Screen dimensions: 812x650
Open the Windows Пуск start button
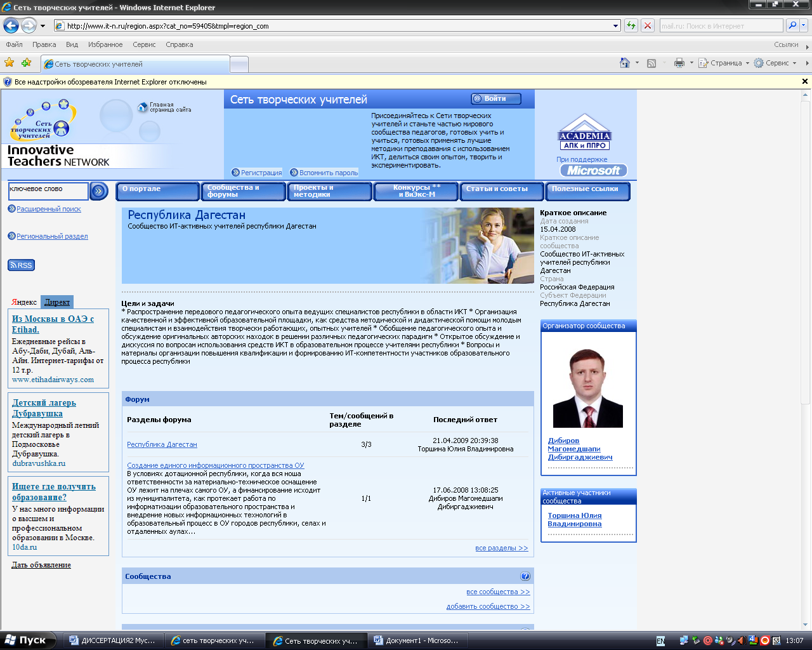[x=28, y=640]
